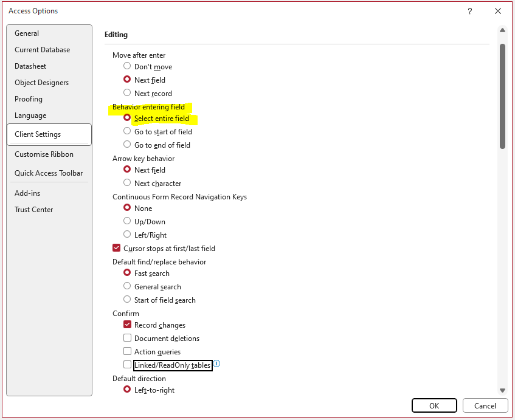Open the Customise Ribbon category

(x=44, y=154)
